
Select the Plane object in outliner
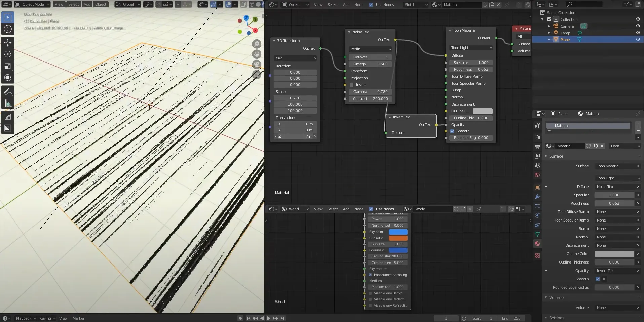click(565, 40)
